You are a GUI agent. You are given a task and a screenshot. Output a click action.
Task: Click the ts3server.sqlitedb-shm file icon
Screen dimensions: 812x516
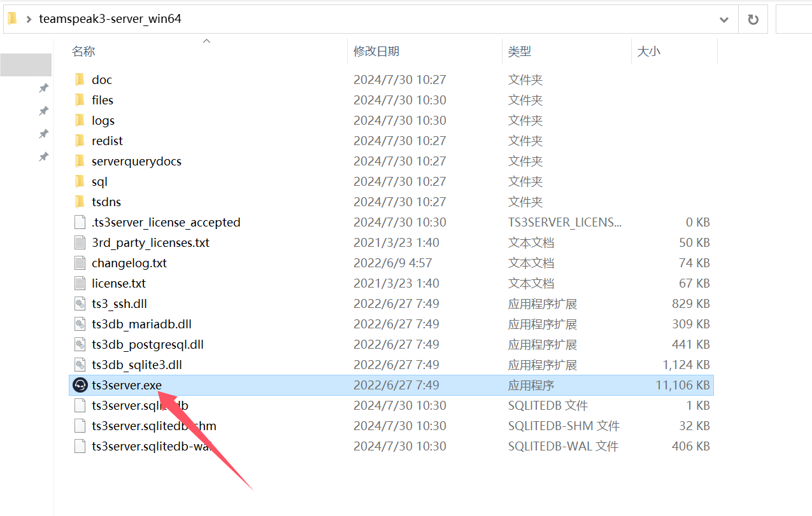(x=80, y=426)
